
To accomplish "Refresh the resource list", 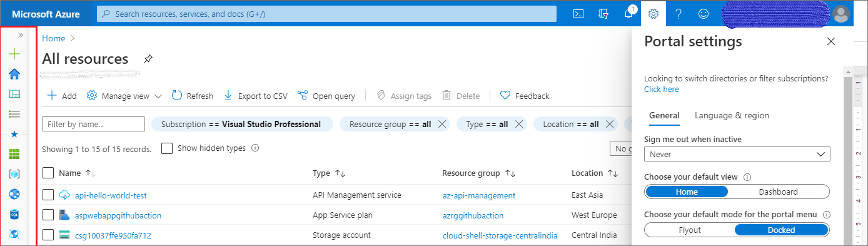I will coord(193,96).
